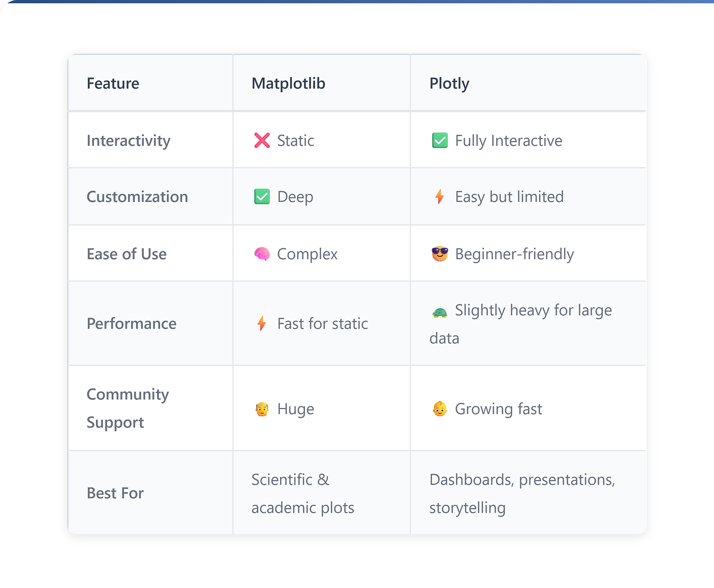The image size is (714, 588).
Task: Click the baby emoji beside Growing fast
Action: click(x=440, y=409)
